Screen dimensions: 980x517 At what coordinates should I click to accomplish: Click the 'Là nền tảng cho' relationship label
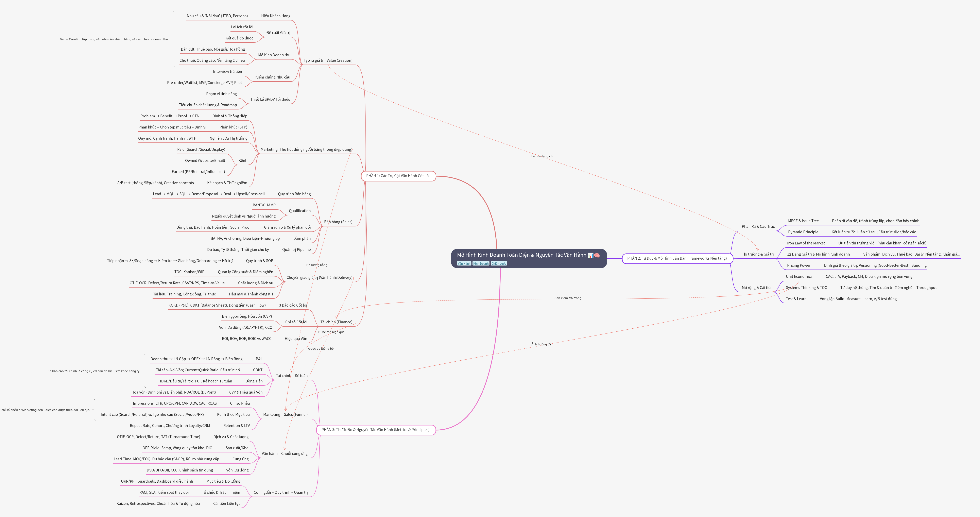[543, 156]
